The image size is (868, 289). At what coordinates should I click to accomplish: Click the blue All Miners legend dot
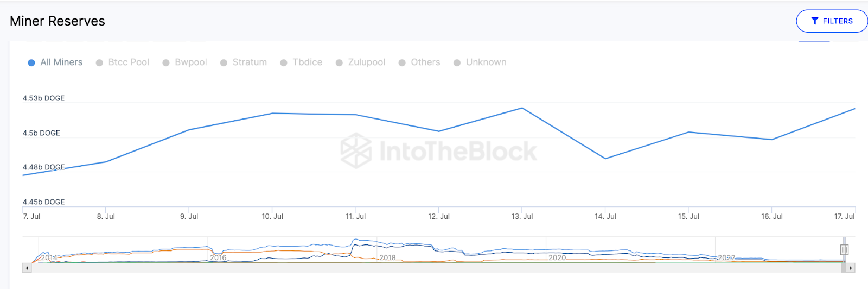(31, 63)
